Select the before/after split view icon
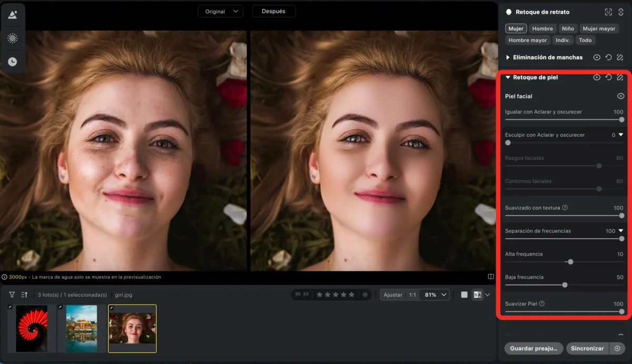This screenshot has height=364, width=632. [477, 295]
